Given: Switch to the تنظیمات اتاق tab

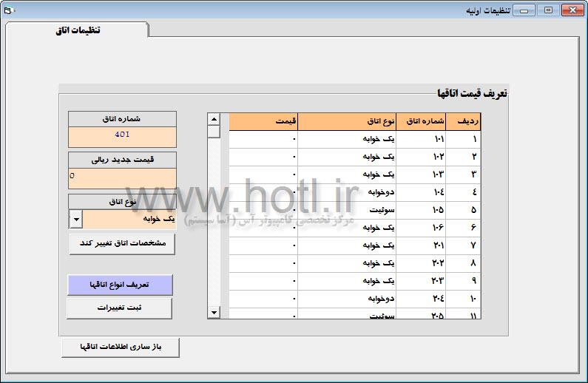Looking at the screenshot, I should 78,30.
